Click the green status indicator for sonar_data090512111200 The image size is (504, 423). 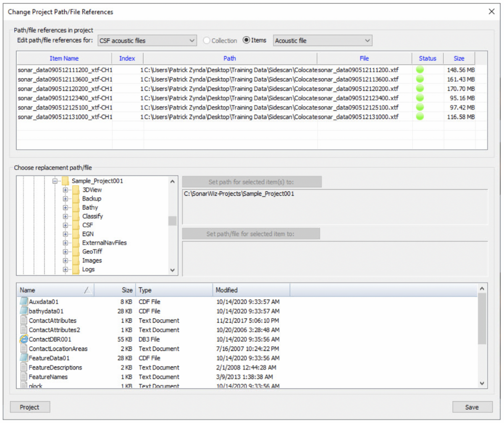(x=420, y=70)
